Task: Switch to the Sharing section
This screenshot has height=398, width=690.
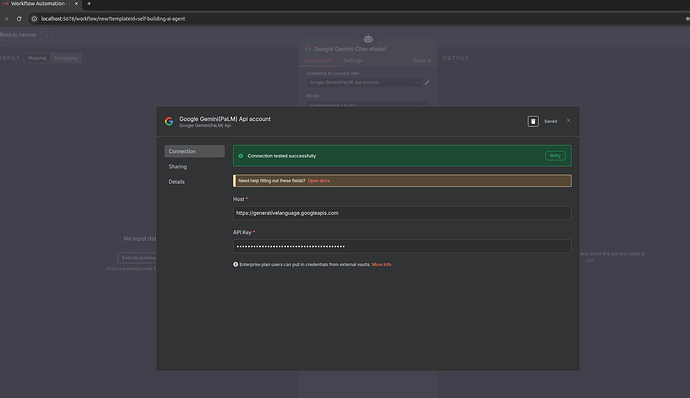Action: click(178, 167)
